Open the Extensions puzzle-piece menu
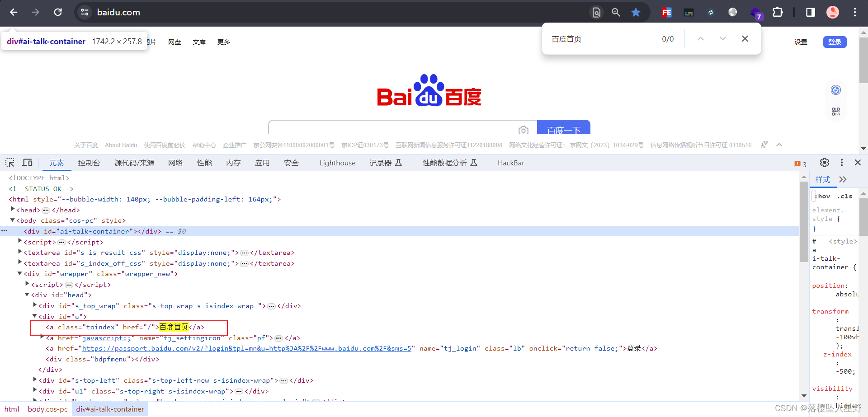Viewport: 868px width, 417px height. pyautogui.click(x=778, y=12)
